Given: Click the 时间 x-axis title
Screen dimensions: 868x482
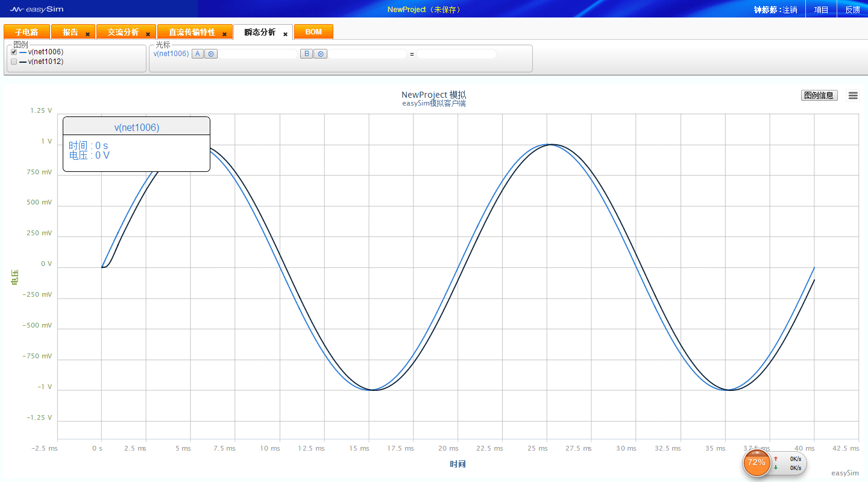Looking at the screenshot, I should 458,464.
